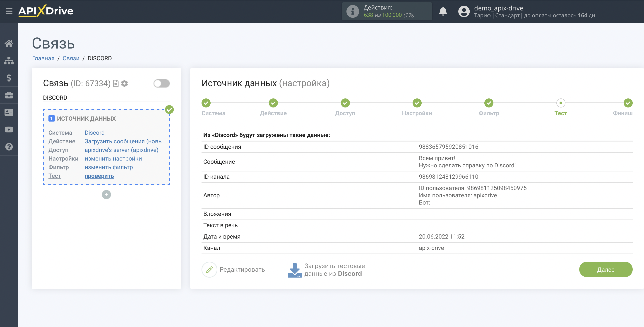Click channel ID value 986981248129966110
Viewport: 644px width, 327px height.
click(x=449, y=177)
